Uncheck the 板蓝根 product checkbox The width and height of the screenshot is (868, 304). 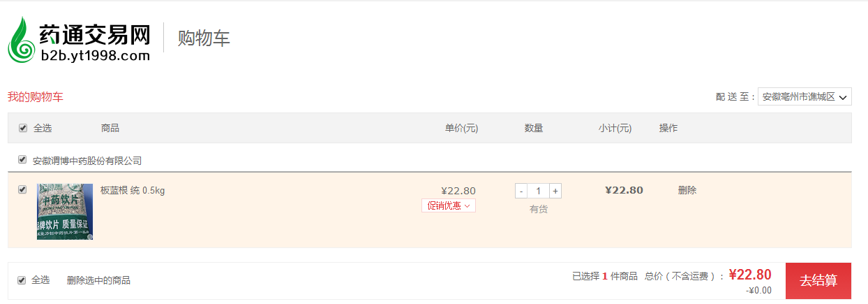pyautogui.click(x=23, y=189)
